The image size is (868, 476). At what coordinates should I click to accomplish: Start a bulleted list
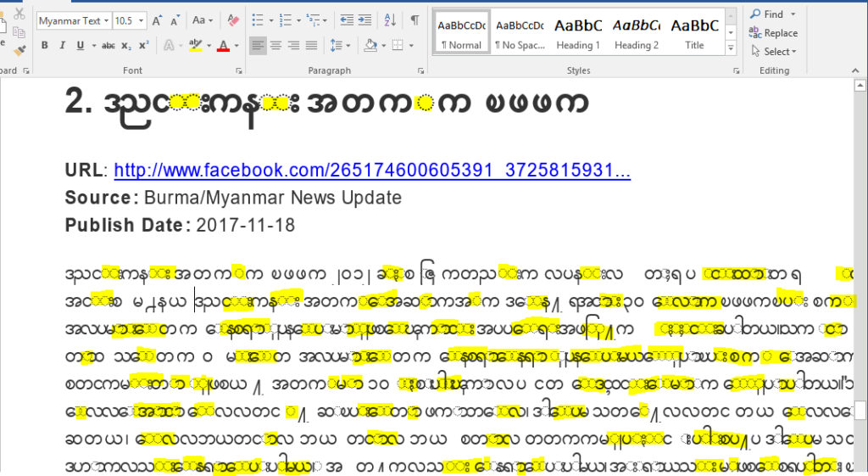point(258,21)
